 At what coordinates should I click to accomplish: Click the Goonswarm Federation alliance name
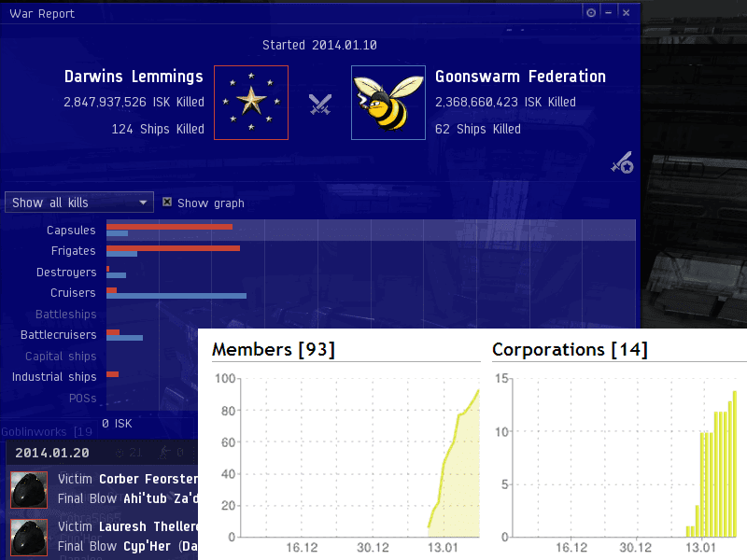tap(520, 77)
